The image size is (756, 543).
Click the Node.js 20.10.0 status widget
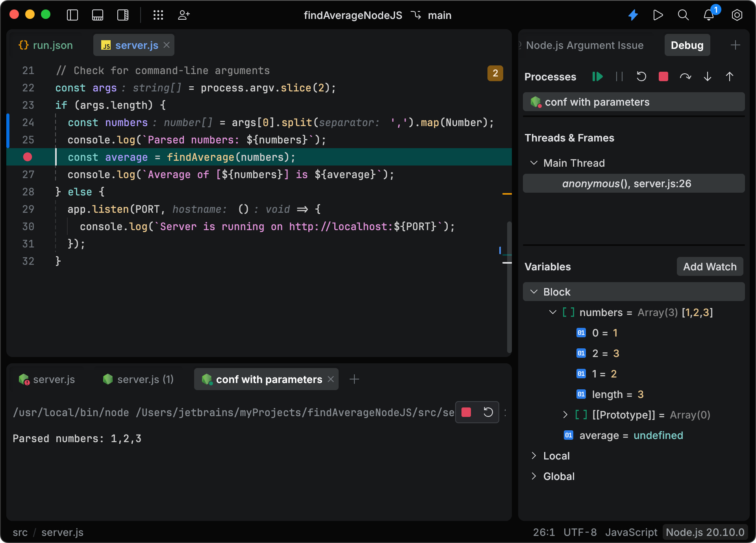tap(705, 532)
